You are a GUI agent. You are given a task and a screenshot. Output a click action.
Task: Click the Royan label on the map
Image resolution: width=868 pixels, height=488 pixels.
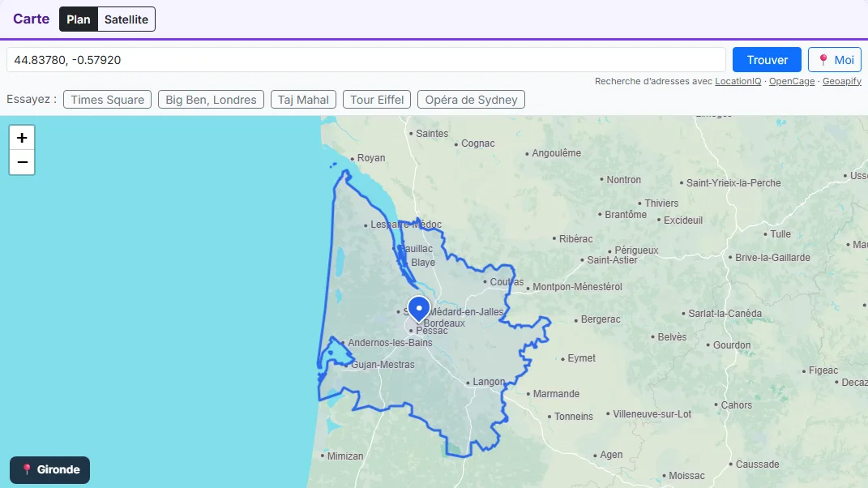point(371,158)
